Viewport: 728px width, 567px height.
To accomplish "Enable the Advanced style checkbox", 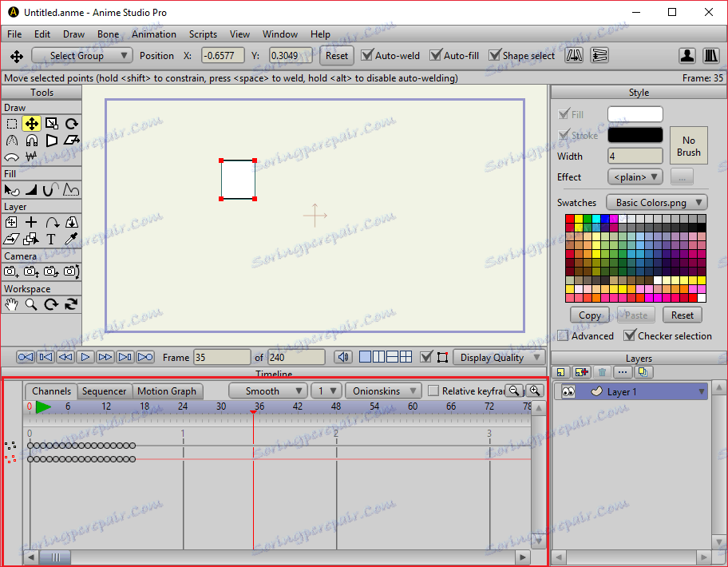I will pos(564,335).
